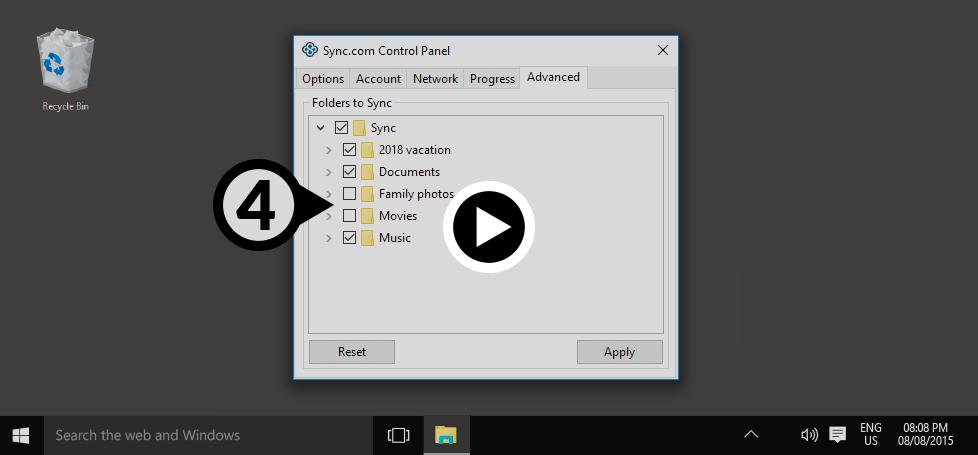Click the Windows Start button
The width and height of the screenshot is (978, 455).
click(21, 435)
